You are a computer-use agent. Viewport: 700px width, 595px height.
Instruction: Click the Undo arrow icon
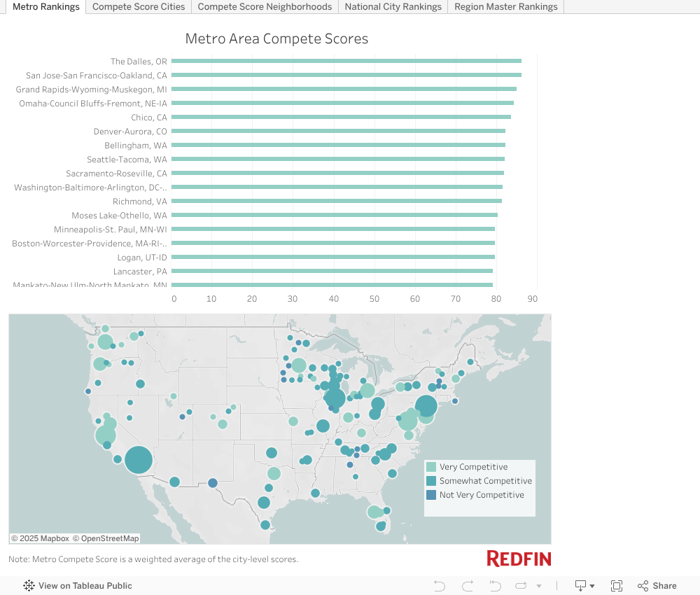[x=440, y=586]
